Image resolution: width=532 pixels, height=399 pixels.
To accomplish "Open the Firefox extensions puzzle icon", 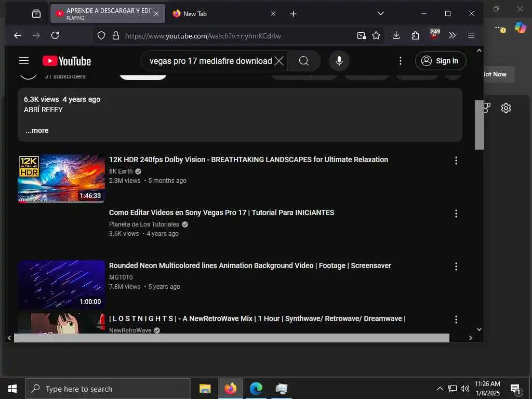I will click(x=415, y=35).
